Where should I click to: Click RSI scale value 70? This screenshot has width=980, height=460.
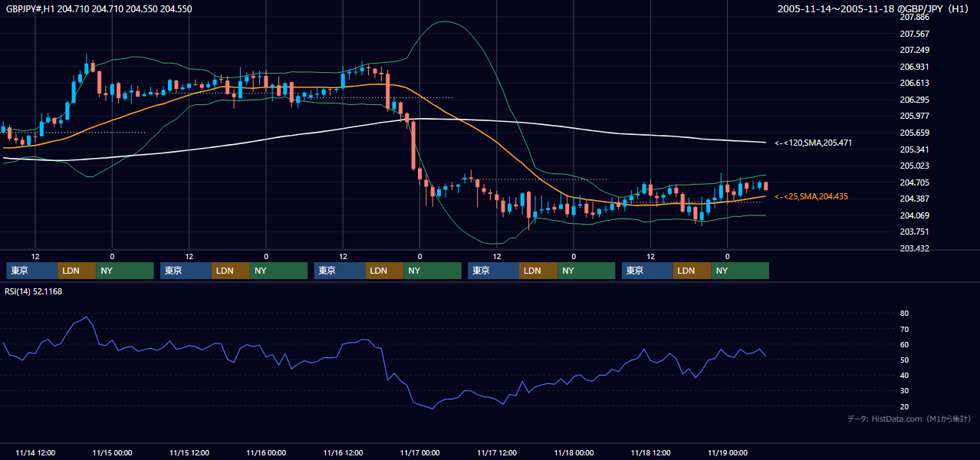(904, 329)
